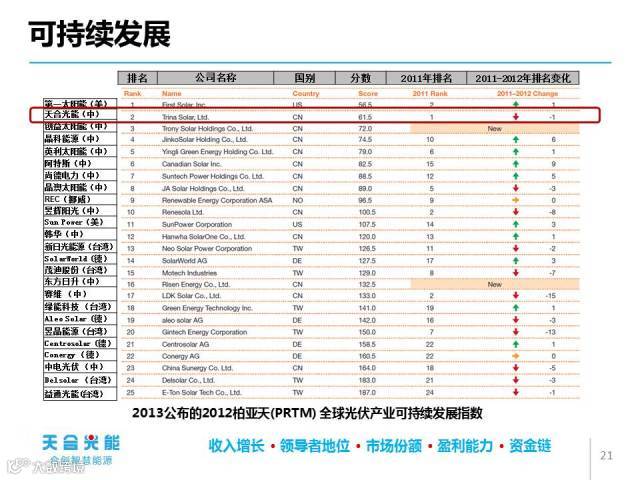Click the score value 61.5
Image resolution: width=640 pixels, height=480 pixels.
(x=365, y=117)
